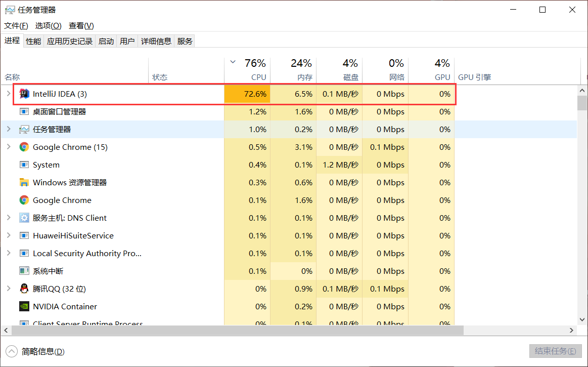
Task: Sort by the GPU column header
Action: (x=432, y=70)
